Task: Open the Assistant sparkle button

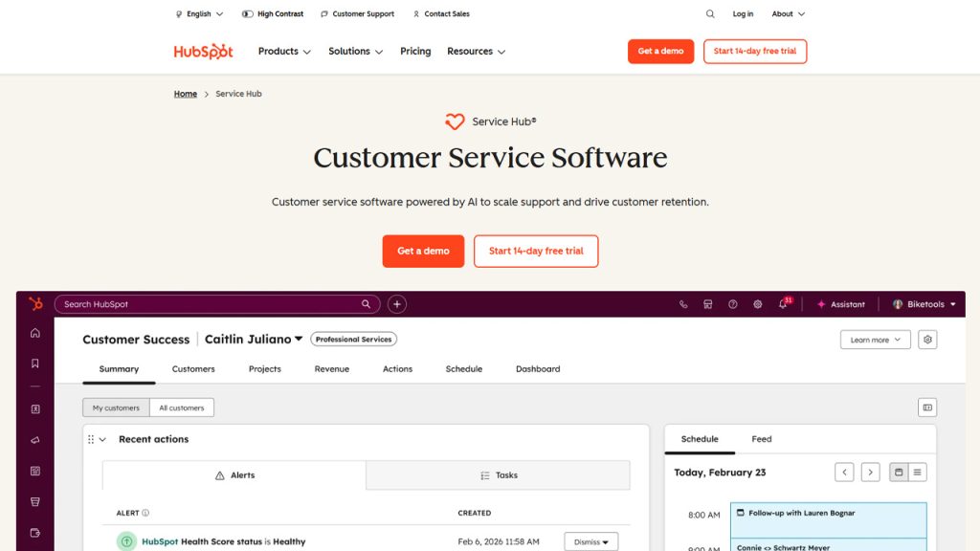Action: (841, 304)
